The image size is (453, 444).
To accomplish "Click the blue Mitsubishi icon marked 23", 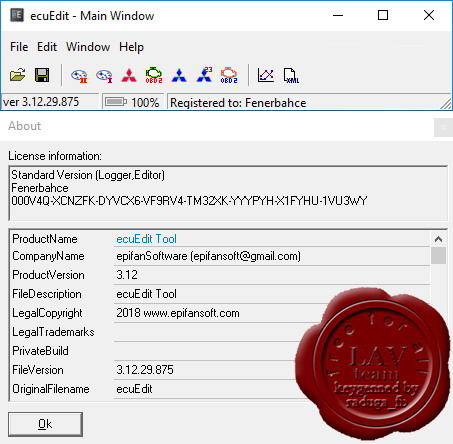I will point(204,75).
